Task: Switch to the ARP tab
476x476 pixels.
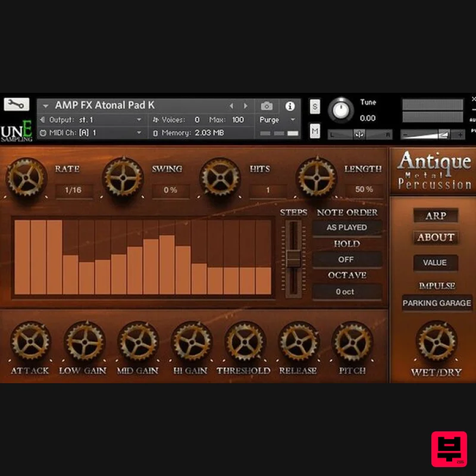Action: pos(435,216)
